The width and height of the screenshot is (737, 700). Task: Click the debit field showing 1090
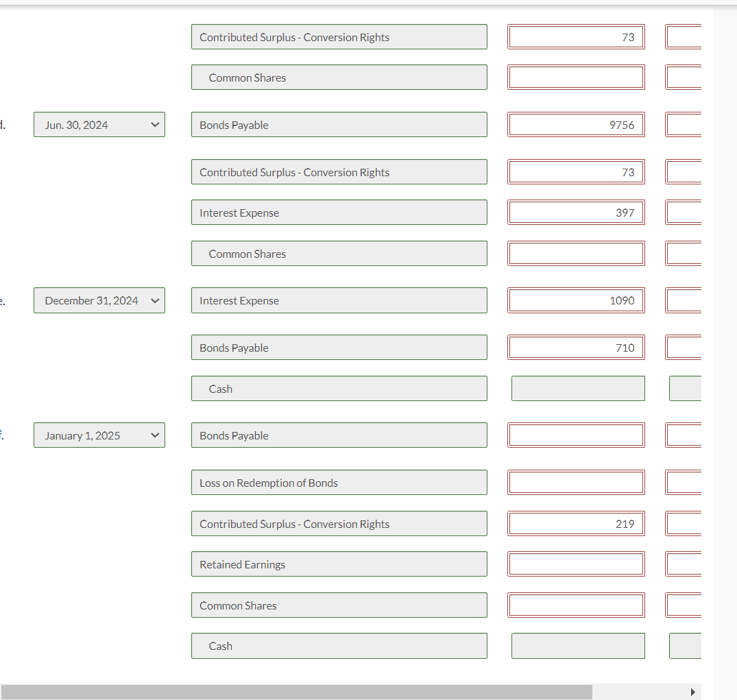click(x=576, y=300)
